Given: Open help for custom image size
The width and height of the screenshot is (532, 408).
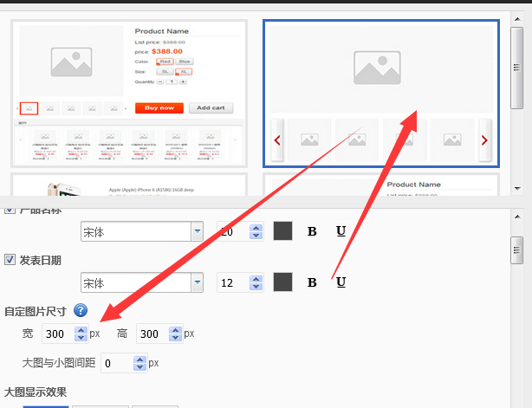Looking at the screenshot, I should coord(81,311).
